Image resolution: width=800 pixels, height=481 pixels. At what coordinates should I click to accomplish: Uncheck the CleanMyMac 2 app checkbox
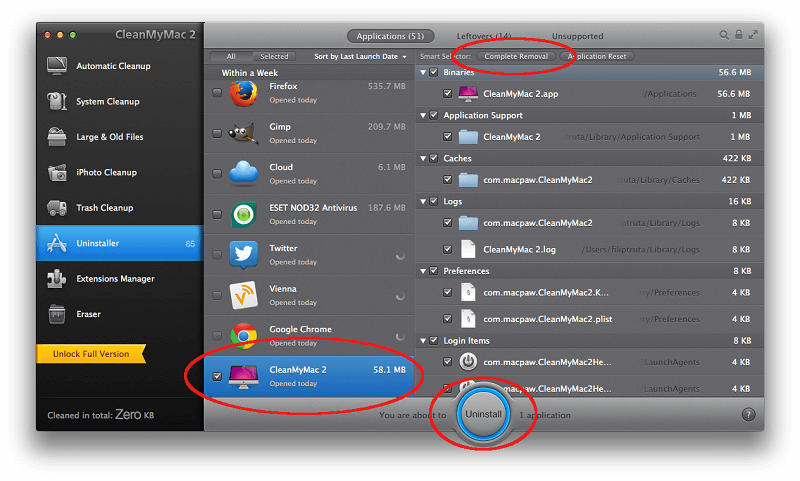(217, 376)
